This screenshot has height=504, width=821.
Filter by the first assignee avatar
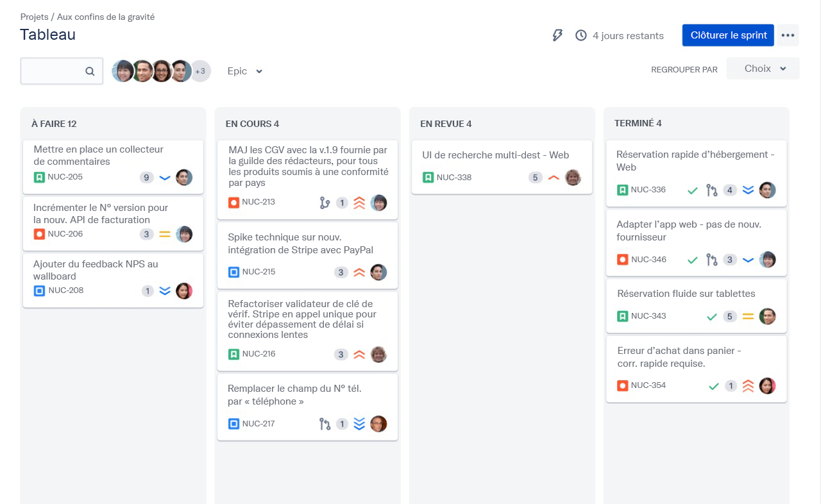(123, 71)
